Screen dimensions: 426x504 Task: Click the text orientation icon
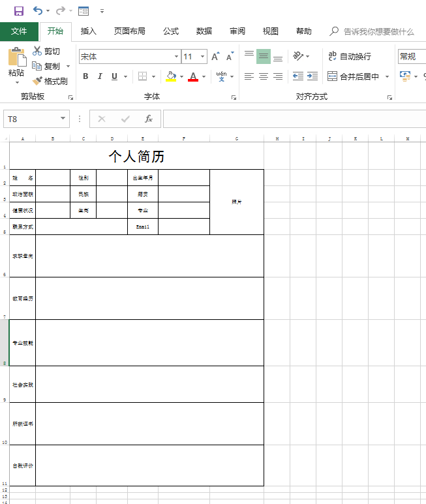click(298, 56)
